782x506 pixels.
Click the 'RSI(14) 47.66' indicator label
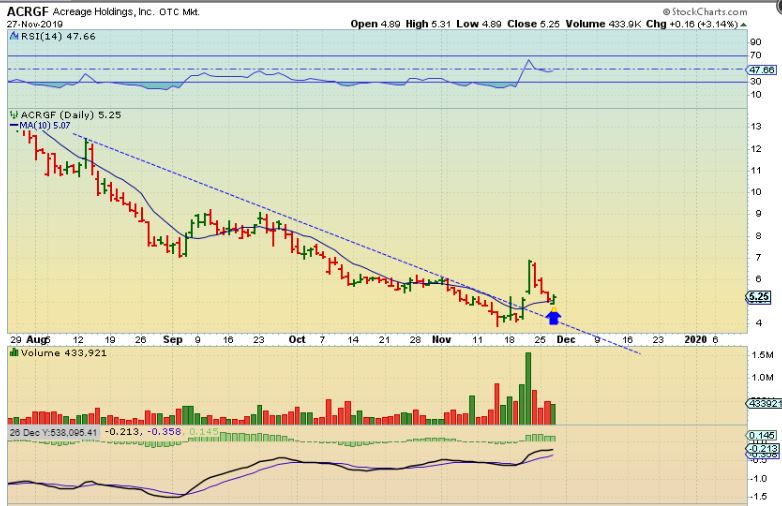(x=58, y=36)
